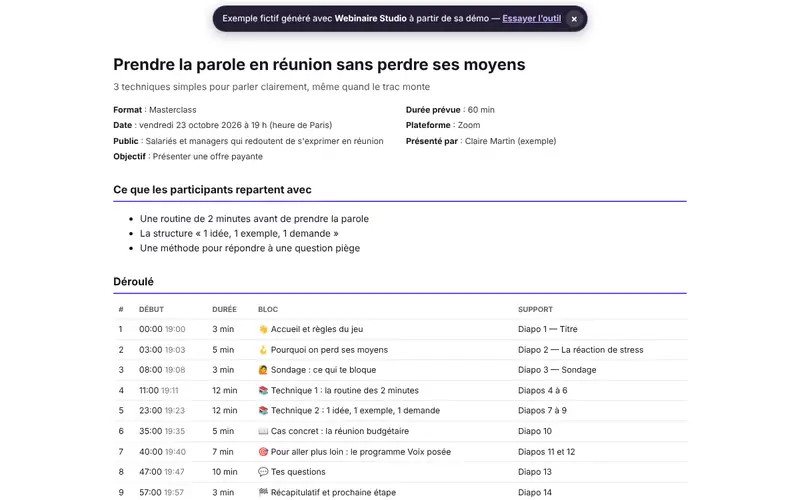
Task: Click the start time "00:00 19:00"
Action: click(162, 329)
